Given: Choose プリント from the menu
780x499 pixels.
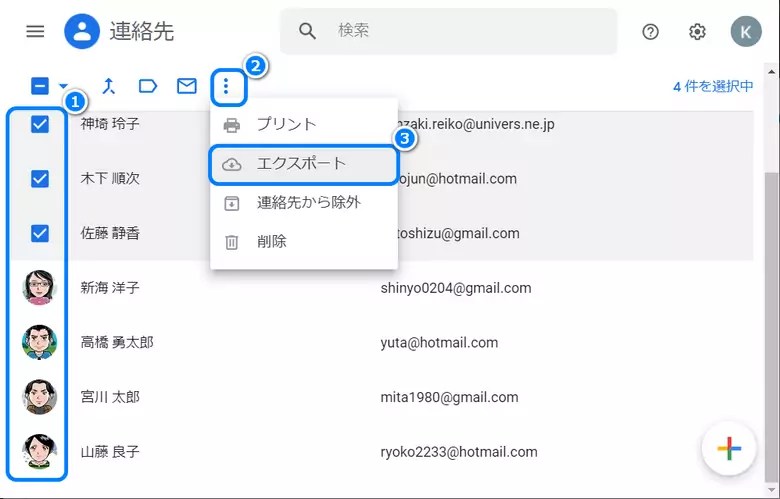Looking at the screenshot, I should click(304, 124).
